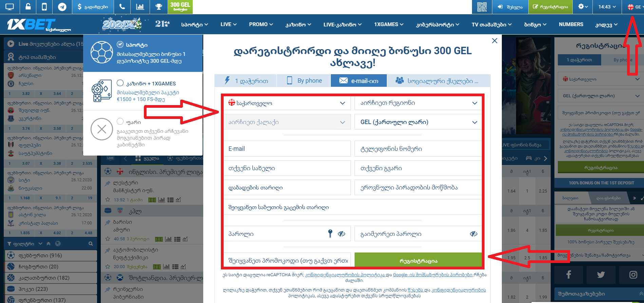Open the QR code icon
The width and height of the screenshot is (644, 303).
coord(482,7)
